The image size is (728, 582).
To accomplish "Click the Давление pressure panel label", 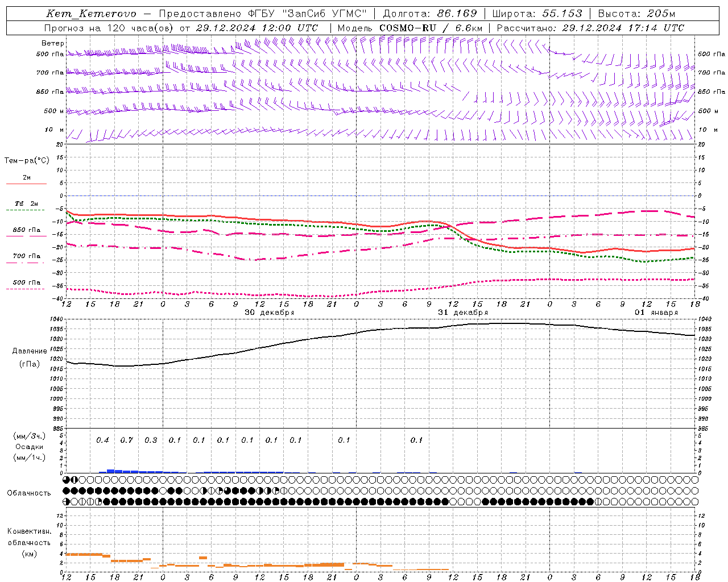I will point(30,351).
